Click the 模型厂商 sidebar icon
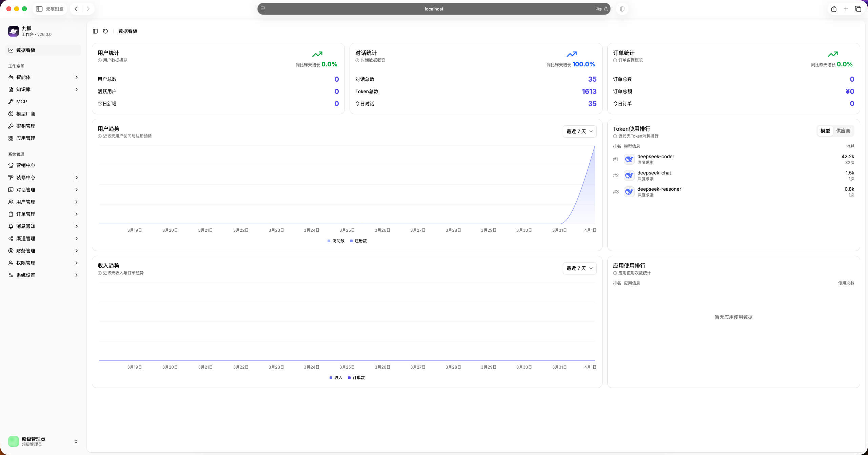This screenshot has height=455, width=868. pos(11,114)
